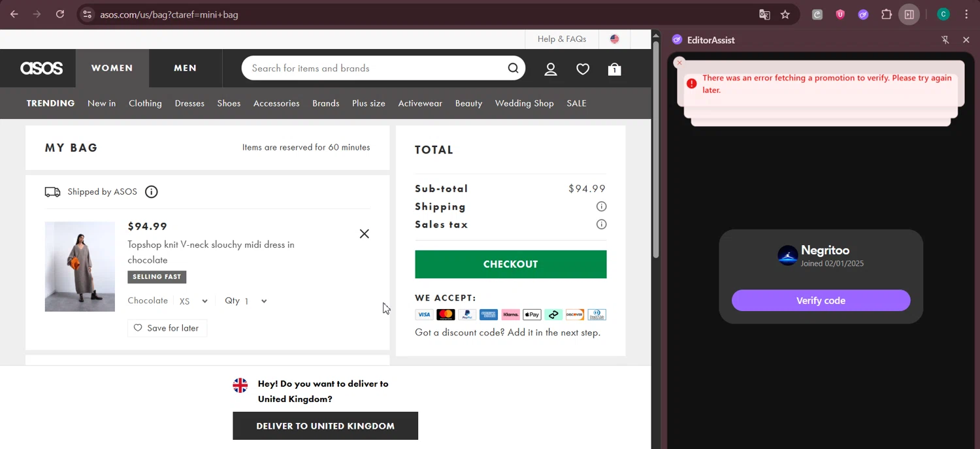Open the Clothing menu
The width and height of the screenshot is (980, 449).
point(145,103)
